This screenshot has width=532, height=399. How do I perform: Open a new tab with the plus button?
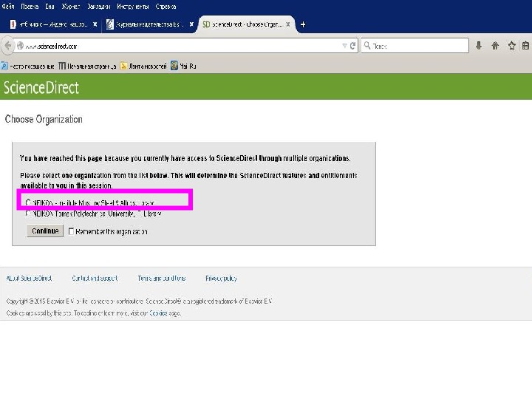click(303, 24)
